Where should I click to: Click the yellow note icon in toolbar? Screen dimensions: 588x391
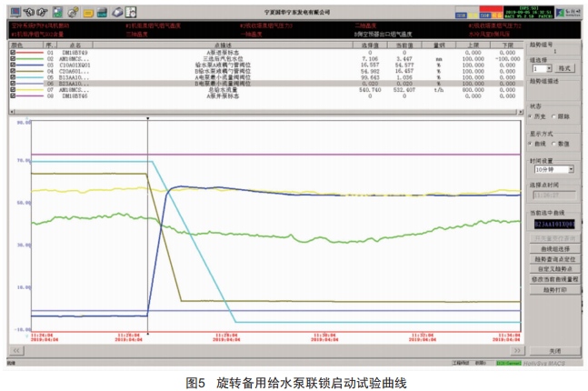pos(88,12)
